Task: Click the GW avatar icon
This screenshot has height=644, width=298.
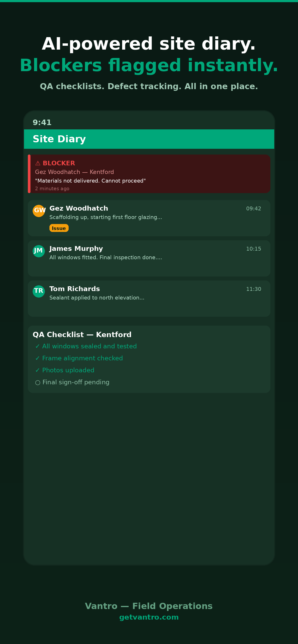Action: pyautogui.click(x=39, y=211)
